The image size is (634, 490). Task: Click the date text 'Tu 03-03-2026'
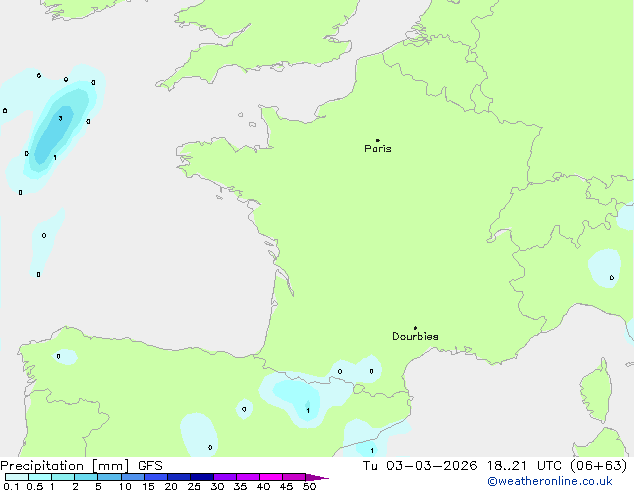point(420,466)
